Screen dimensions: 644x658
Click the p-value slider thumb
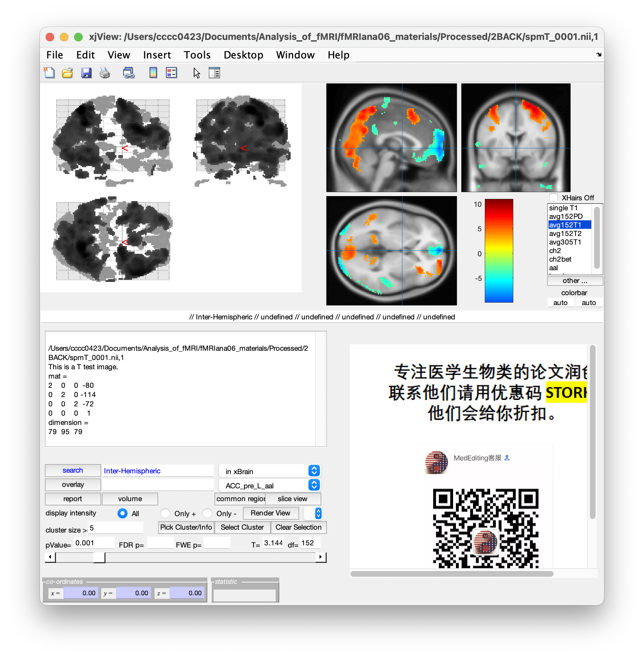click(x=99, y=557)
